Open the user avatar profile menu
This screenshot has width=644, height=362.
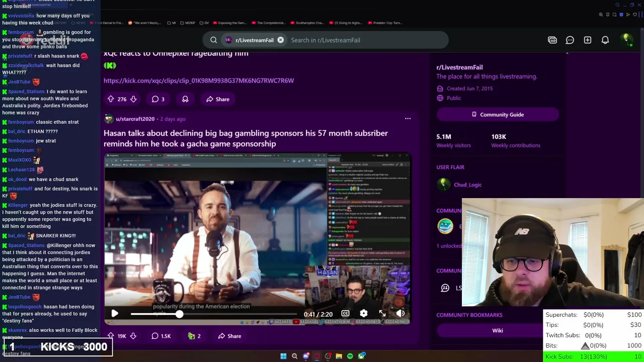click(626, 40)
